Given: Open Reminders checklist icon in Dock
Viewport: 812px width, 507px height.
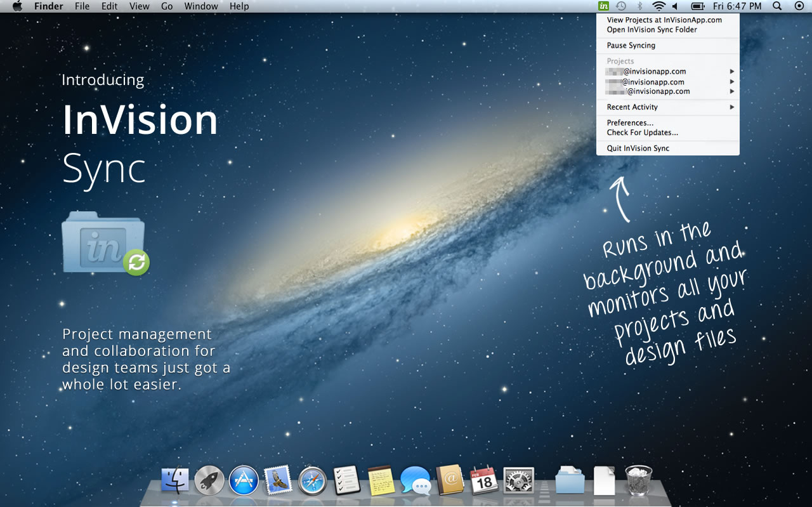Looking at the screenshot, I should 347,480.
